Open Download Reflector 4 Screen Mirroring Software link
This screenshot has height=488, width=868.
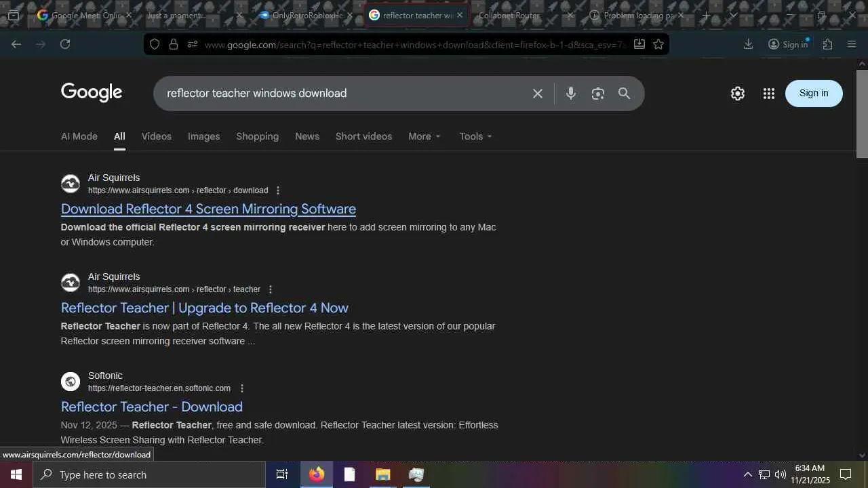pos(208,209)
